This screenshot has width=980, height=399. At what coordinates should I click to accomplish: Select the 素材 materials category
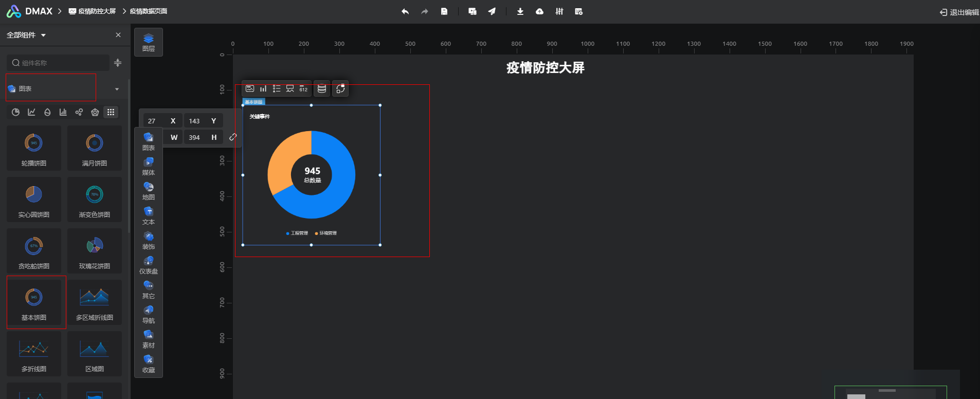(149, 339)
